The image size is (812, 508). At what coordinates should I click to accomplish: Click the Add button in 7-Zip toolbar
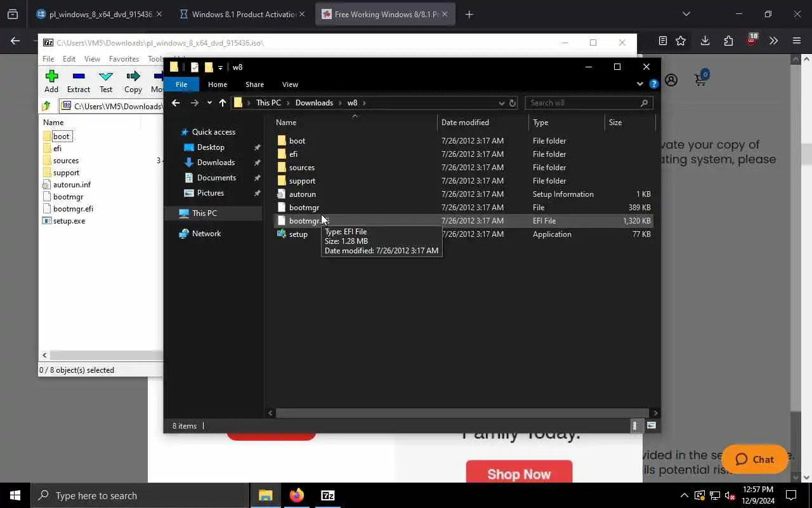(x=51, y=82)
